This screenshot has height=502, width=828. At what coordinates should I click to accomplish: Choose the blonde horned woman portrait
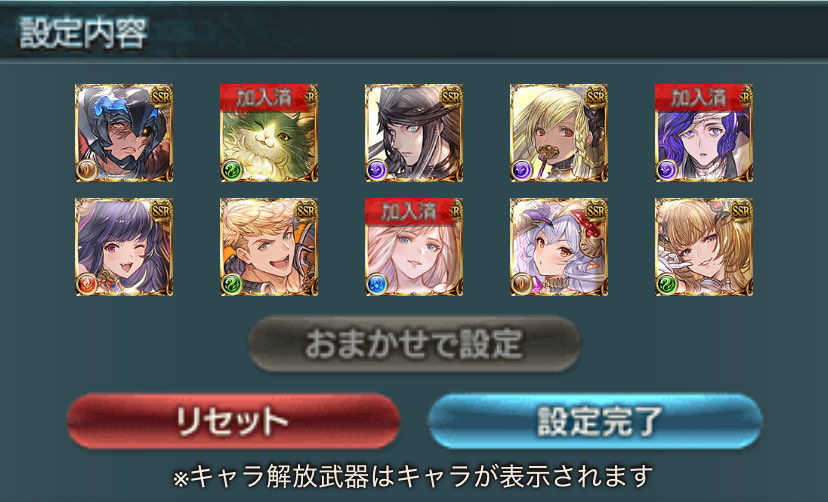(704, 247)
